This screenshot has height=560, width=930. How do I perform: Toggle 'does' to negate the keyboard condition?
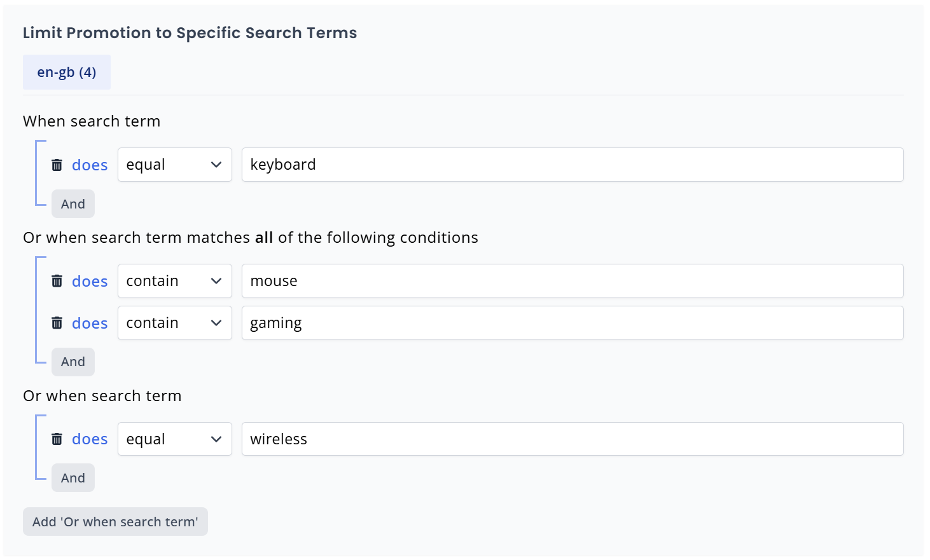pos(89,164)
